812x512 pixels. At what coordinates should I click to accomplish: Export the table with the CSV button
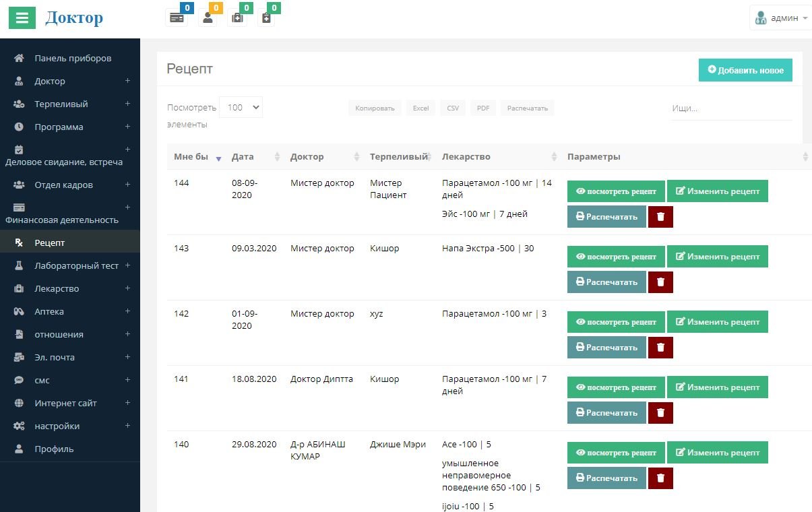(453, 108)
